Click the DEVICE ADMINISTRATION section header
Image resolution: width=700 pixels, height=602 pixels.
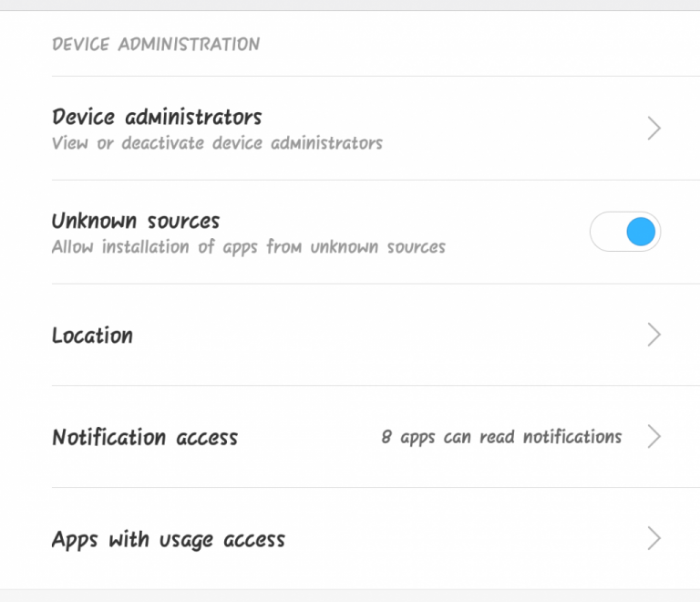click(x=156, y=44)
